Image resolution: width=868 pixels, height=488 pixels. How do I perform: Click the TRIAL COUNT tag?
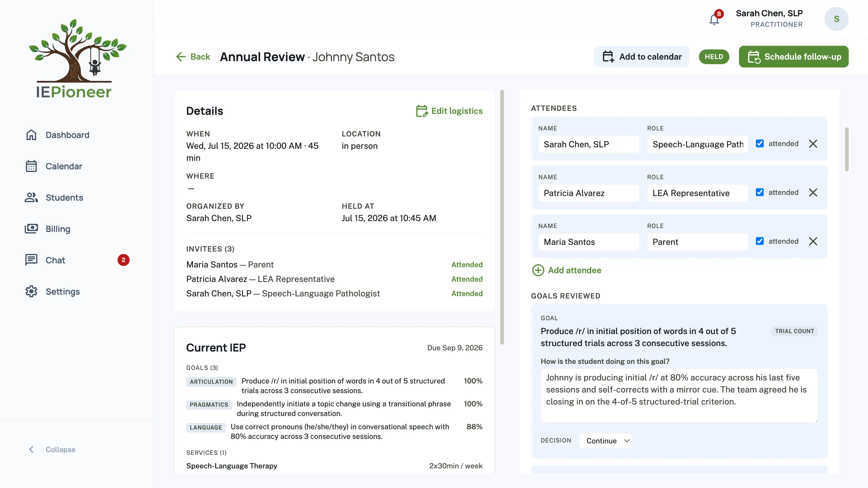794,331
